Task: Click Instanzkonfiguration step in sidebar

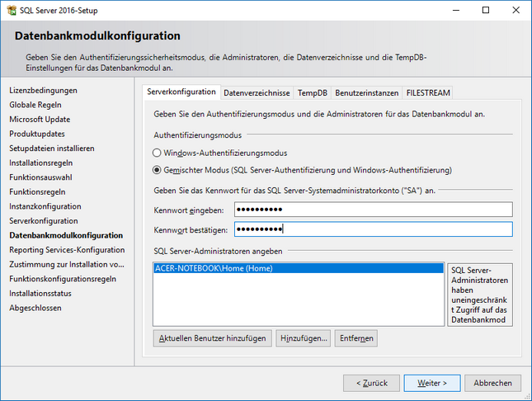Action: [x=45, y=206]
